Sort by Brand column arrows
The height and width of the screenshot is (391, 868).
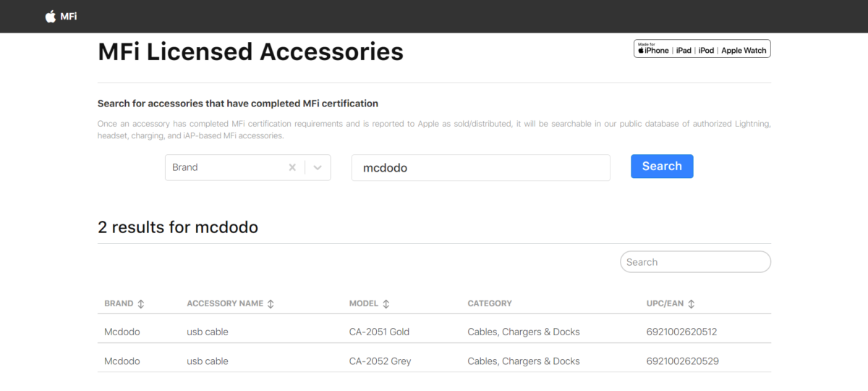pyautogui.click(x=141, y=304)
